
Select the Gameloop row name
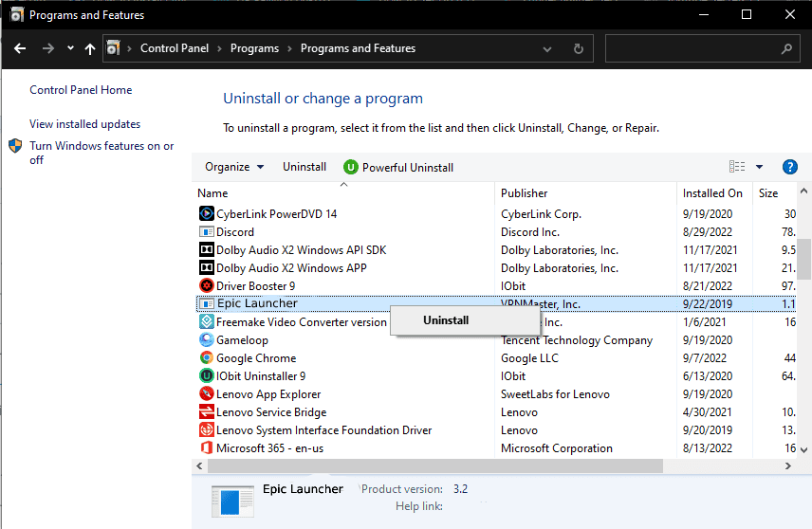click(x=242, y=340)
